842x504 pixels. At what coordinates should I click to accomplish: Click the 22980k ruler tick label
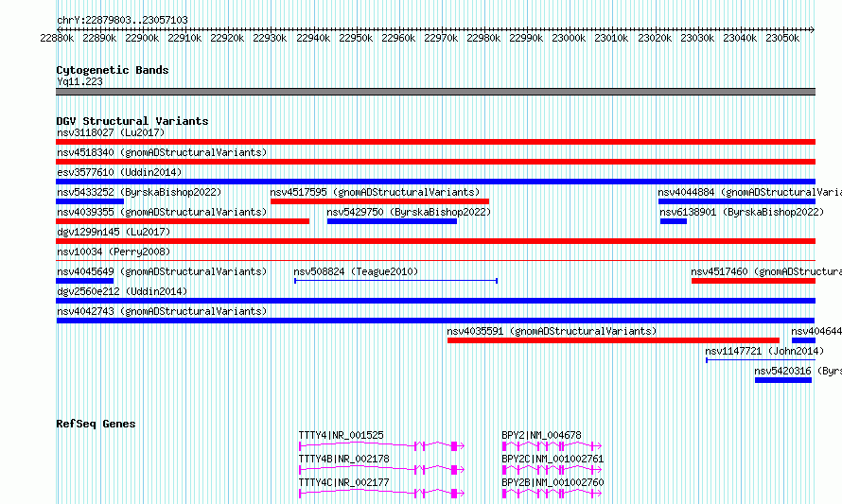pos(483,38)
